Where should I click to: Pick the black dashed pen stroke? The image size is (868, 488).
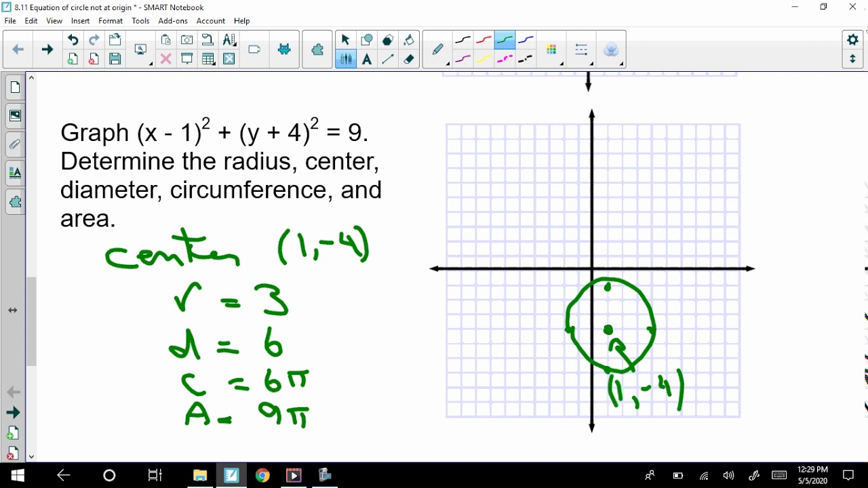click(x=526, y=59)
